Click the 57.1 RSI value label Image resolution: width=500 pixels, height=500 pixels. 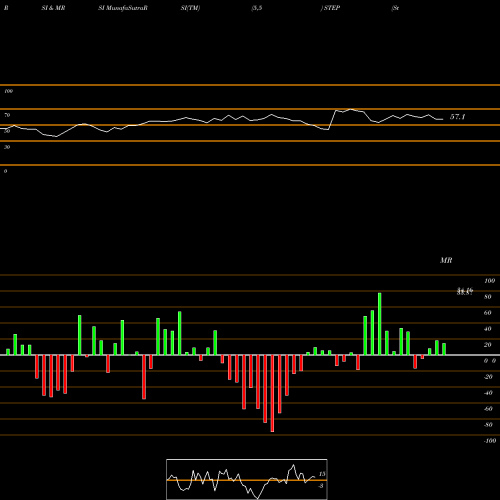(457, 117)
